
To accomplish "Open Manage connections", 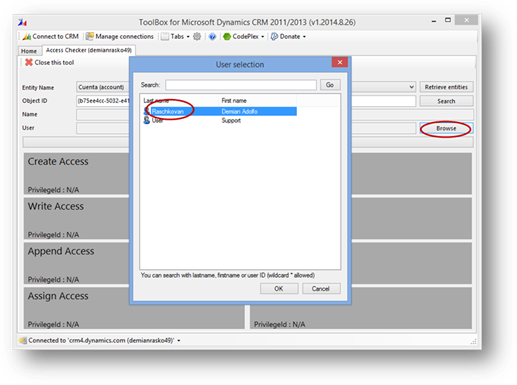I will click(x=119, y=36).
